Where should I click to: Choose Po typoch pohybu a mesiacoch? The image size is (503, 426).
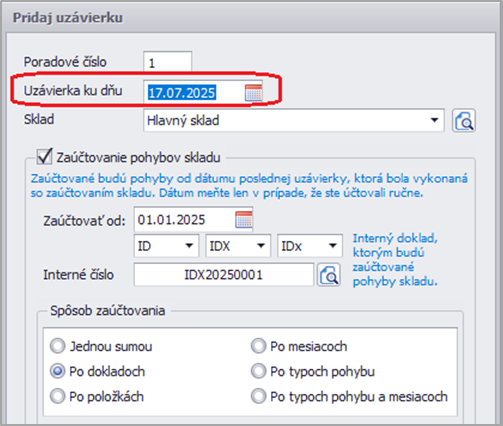point(259,396)
